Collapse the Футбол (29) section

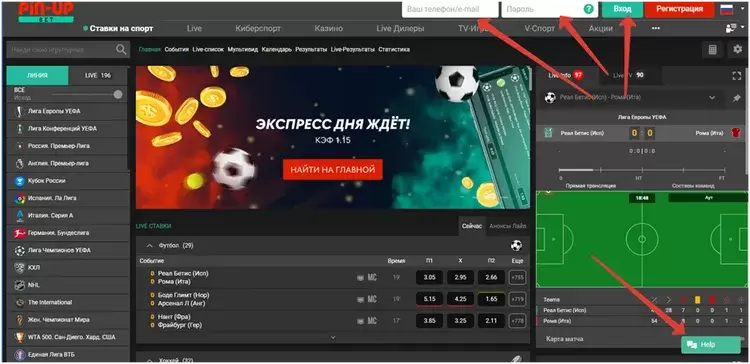pyautogui.click(x=149, y=245)
